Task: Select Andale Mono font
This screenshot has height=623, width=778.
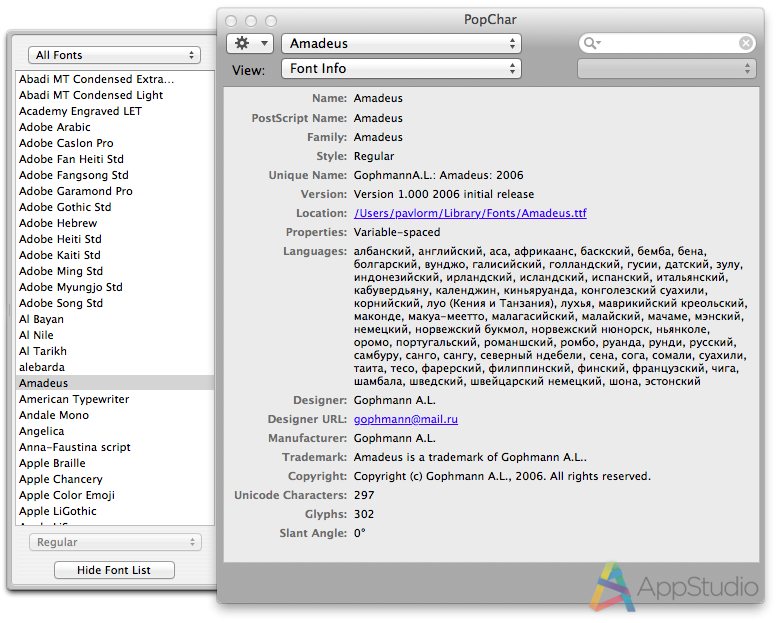Action: (x=54, y=415)
